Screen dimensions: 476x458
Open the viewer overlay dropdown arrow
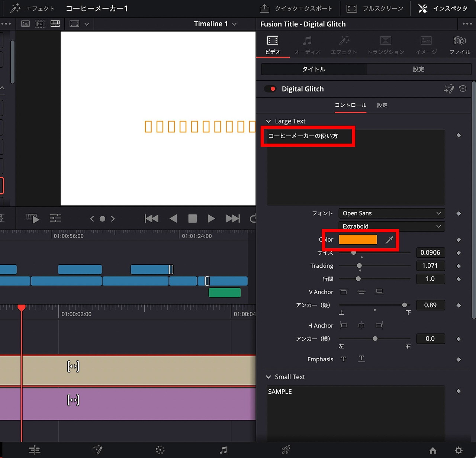click(87, 24)
